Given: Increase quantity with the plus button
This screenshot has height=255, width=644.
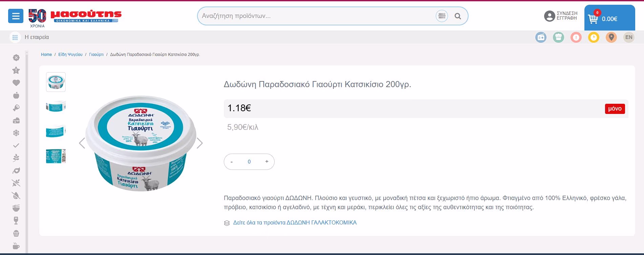Looking at the screenshot, I should 267,162.
